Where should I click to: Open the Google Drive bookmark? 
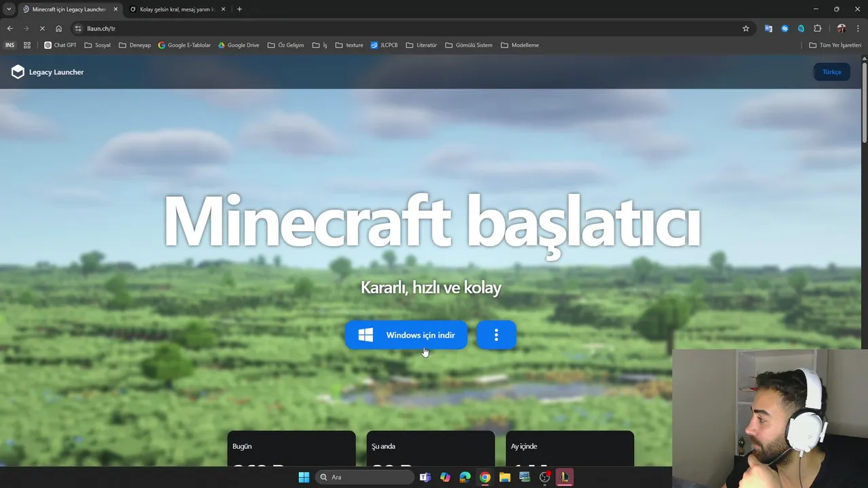pos(239,45)
